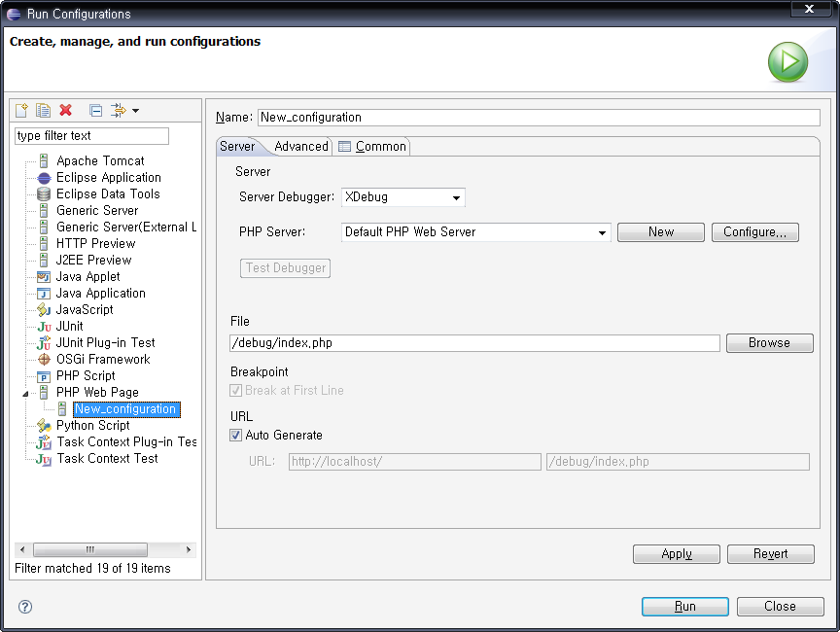Screen dimensions: 840x632
Task: Click the Generic Server icon
Action: pyautogui.click(x=44, y=210)
